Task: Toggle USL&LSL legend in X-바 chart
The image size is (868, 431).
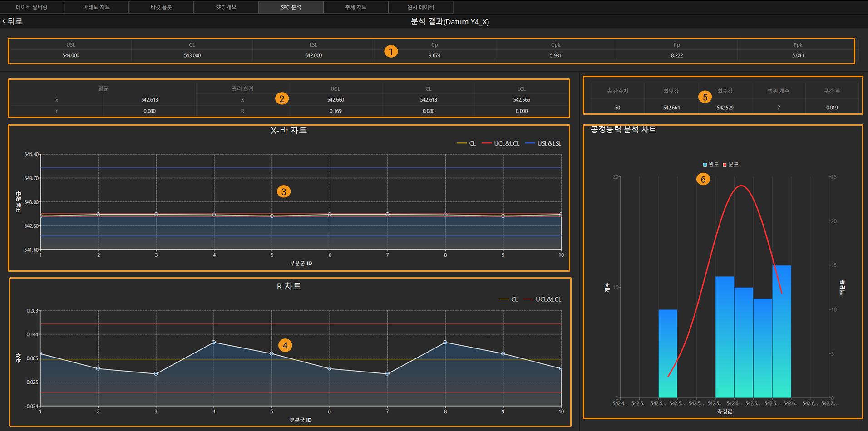Action: click(543, 143)
